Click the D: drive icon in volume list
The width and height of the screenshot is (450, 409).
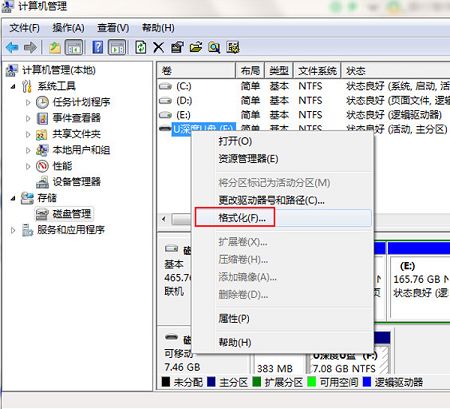click(165, 101)
